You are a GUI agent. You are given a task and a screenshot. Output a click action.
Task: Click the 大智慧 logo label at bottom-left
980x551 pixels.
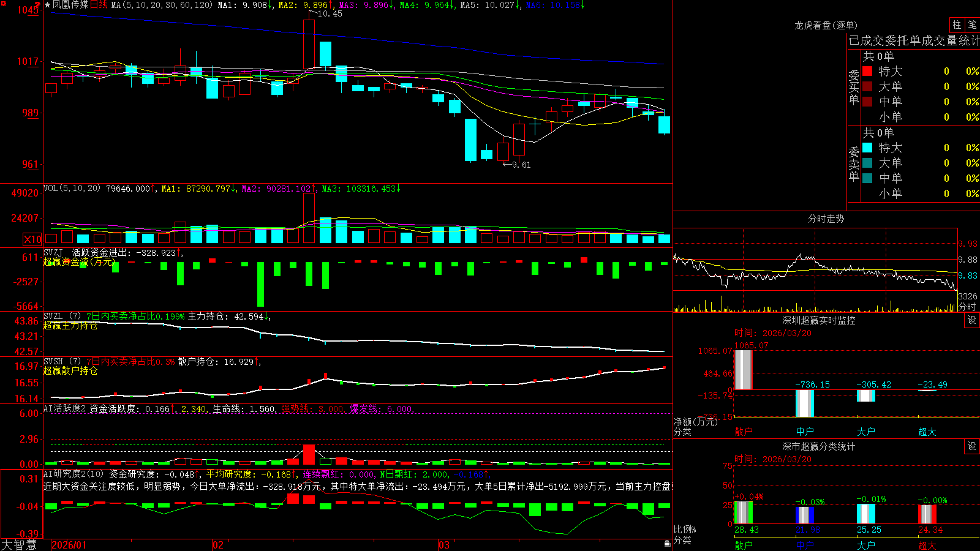[x=19, y=545]
